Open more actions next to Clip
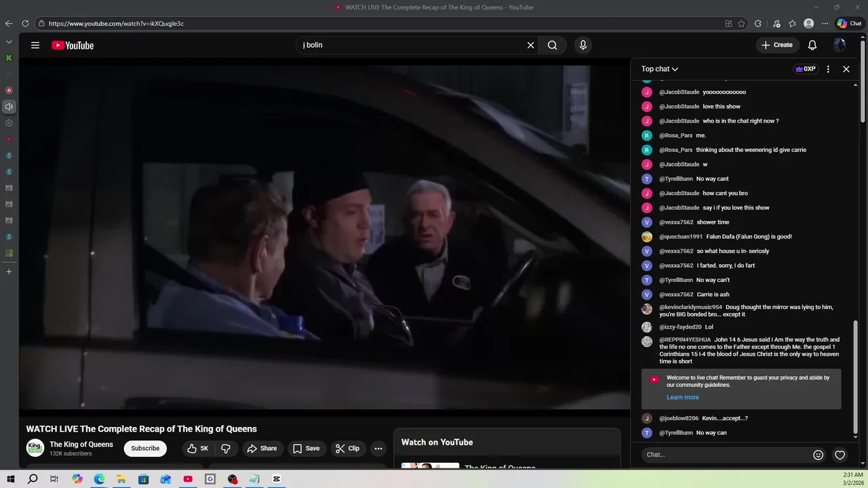The width and height of the screenshot is (868, 488). 378,449
